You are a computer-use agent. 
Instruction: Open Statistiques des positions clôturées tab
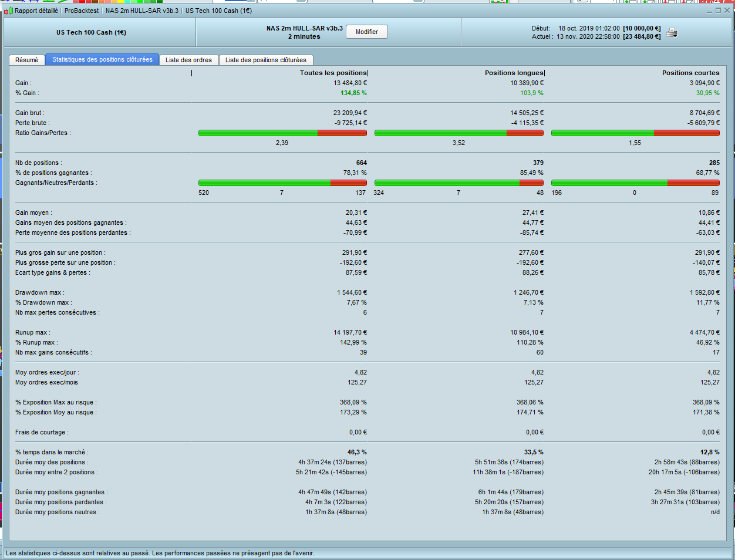[102, 59]
